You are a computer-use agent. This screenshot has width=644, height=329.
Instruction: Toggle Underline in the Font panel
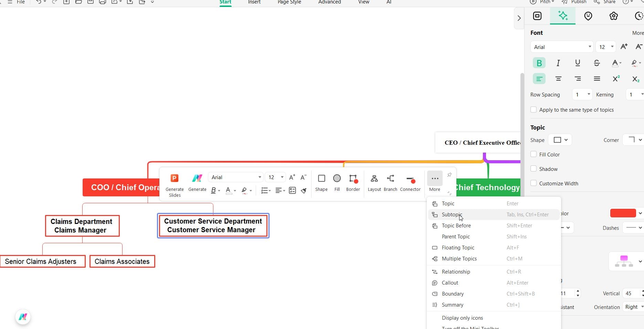[578, 63]
